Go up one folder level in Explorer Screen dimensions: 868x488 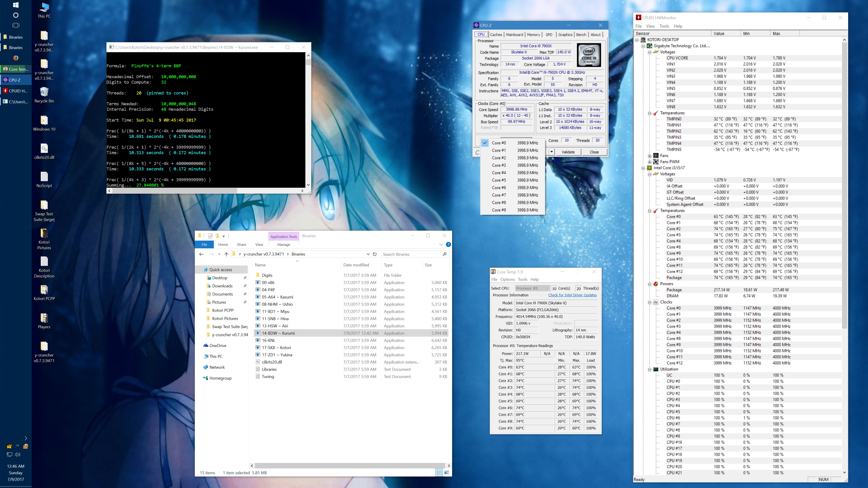[x=226, y=254]
